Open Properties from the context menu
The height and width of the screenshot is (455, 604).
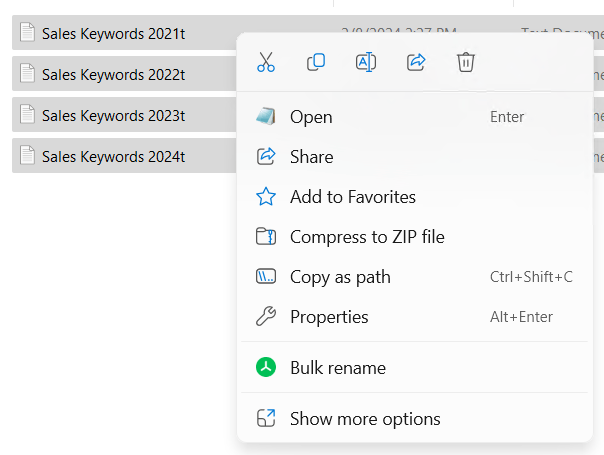[329, 317]
